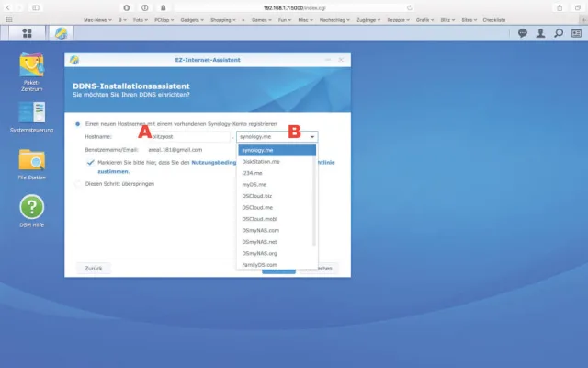
Task: Open the Mac-News bookmarks folder
Action: pyautogui.click(x=97, y=20)
